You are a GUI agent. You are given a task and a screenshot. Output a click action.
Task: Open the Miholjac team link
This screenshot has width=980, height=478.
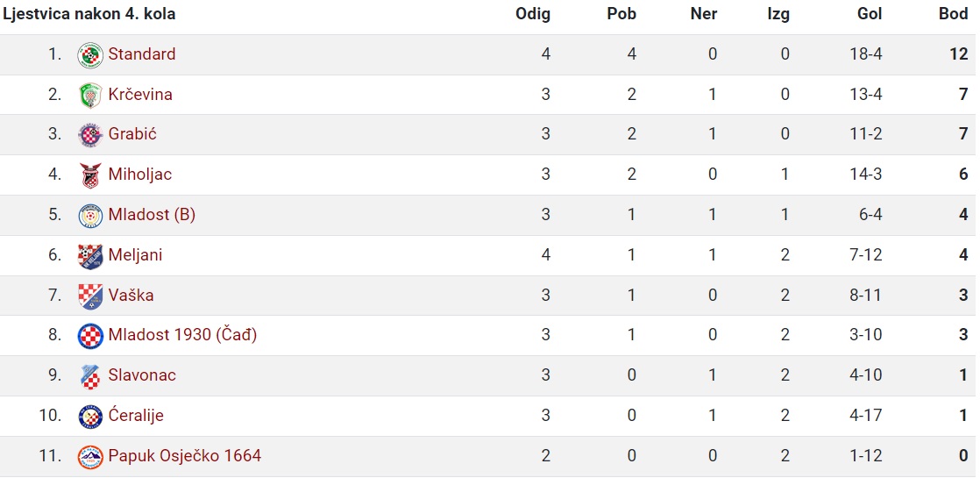pos(140,175)
